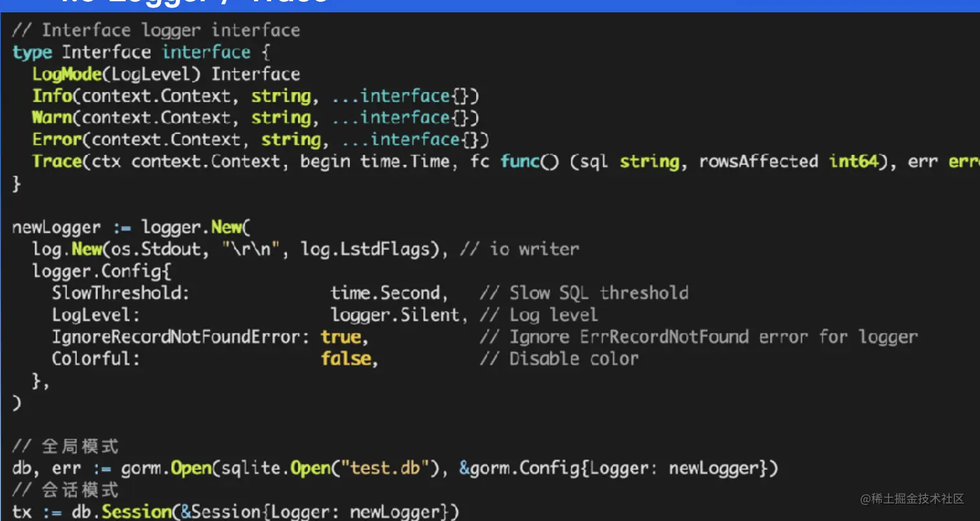980x521 pixels.
Task: Click the comment "// 会话模式"
Action: [x=65, y=489]
